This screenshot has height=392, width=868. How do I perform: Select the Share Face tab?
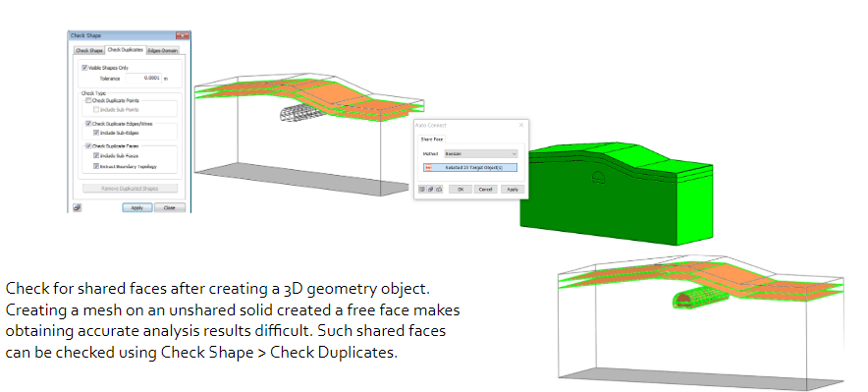click(432, 140)
